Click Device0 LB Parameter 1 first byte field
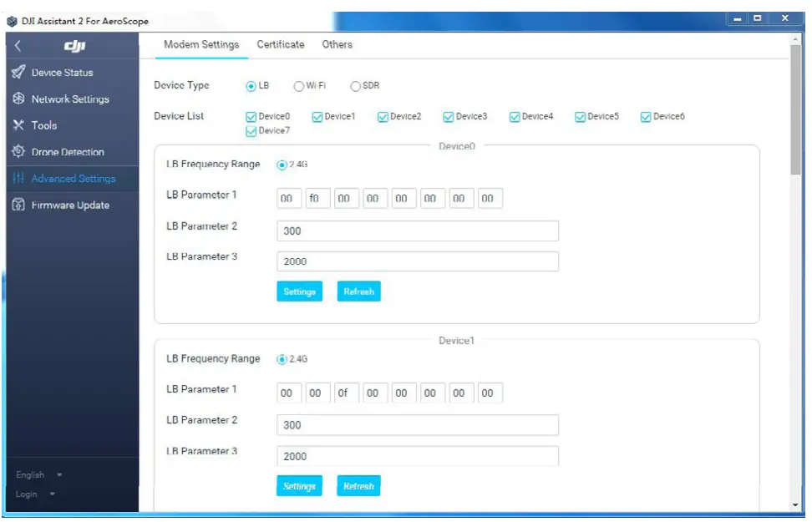 289,198
